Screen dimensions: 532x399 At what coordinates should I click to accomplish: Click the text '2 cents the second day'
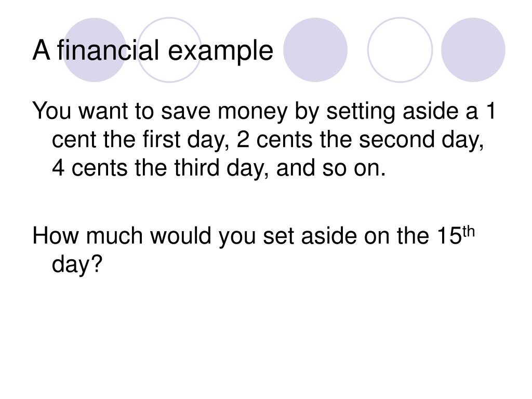coord(360,140)
